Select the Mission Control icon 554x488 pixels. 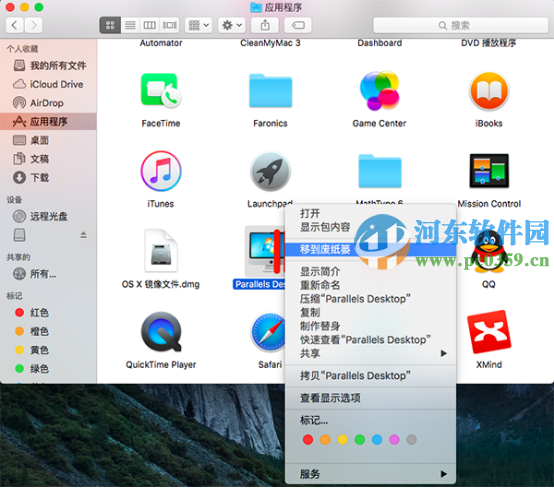click(489, 171)
